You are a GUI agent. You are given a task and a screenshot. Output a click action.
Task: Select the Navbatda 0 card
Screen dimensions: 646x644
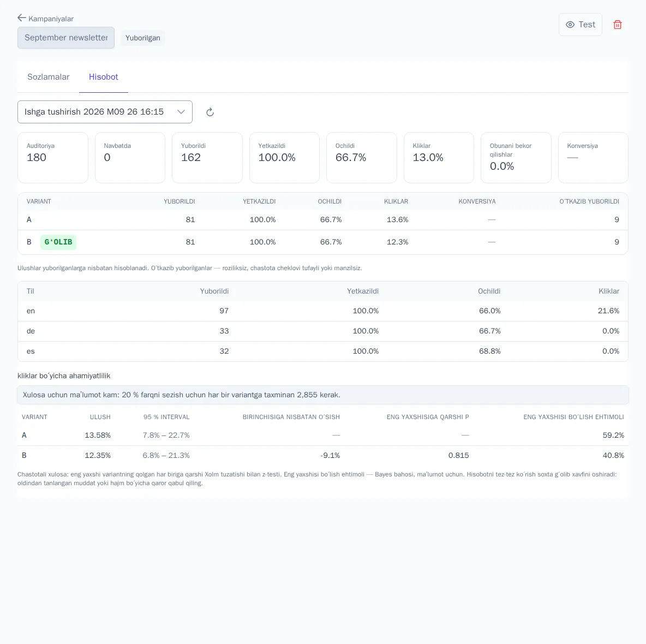(130, 157)
